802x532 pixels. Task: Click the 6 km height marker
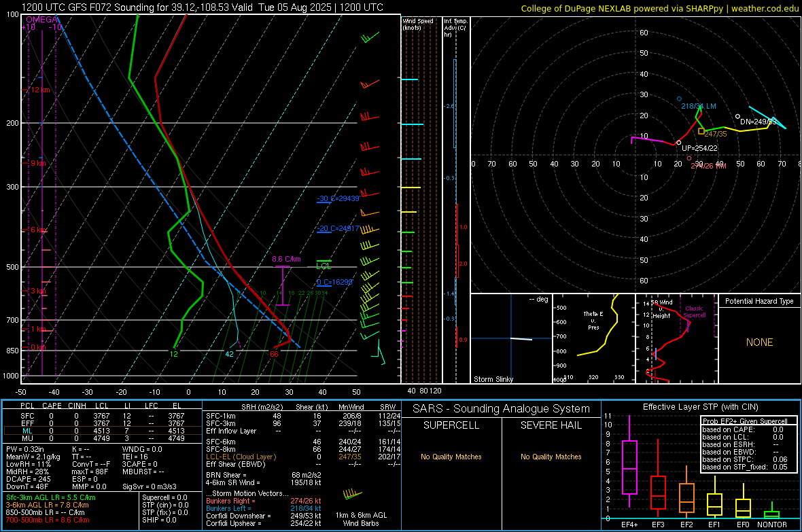(x=38, y=230)
